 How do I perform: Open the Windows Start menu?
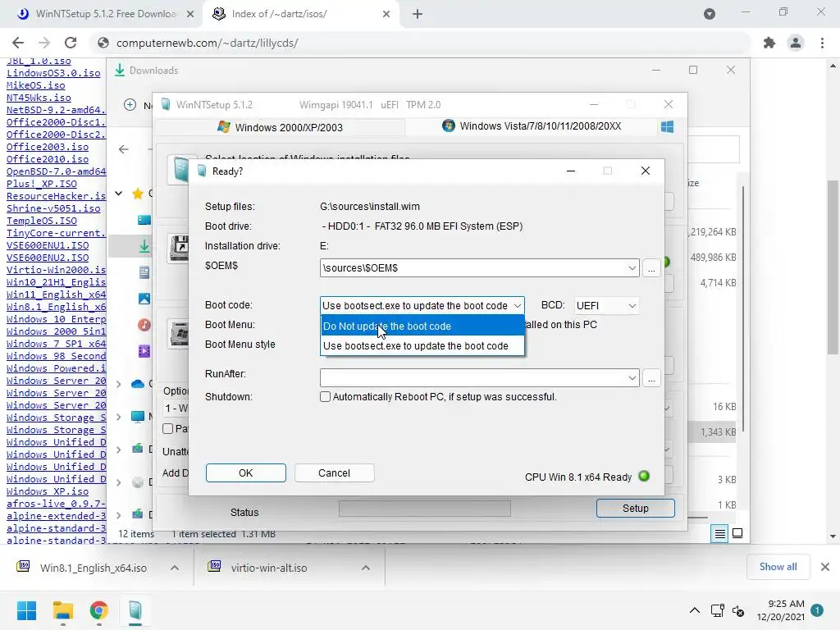click(x=26, y=610)
